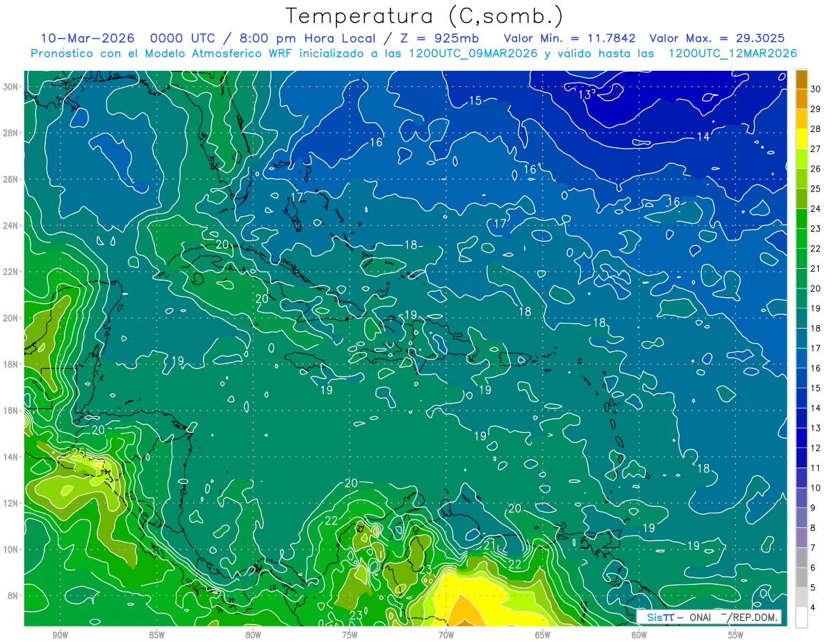
Task: Select initialization stamp "1200UTC_09MAR2026"
Action: 474,53
